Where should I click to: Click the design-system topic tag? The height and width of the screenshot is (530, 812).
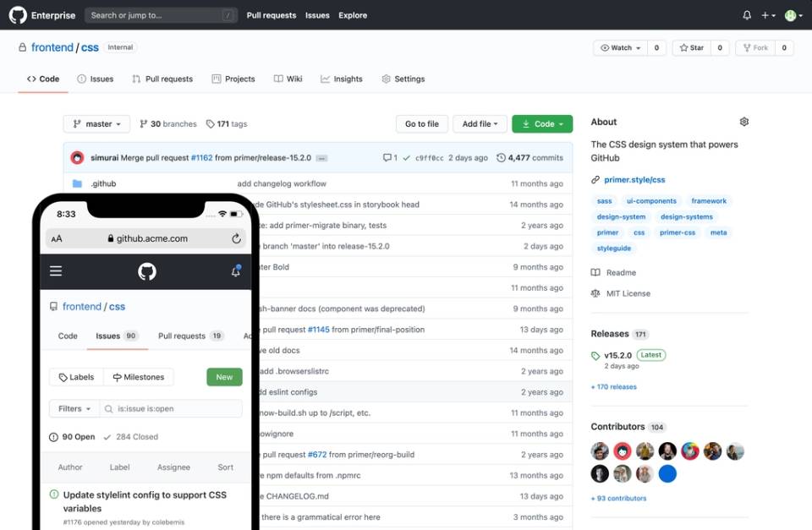pos(621,217)
